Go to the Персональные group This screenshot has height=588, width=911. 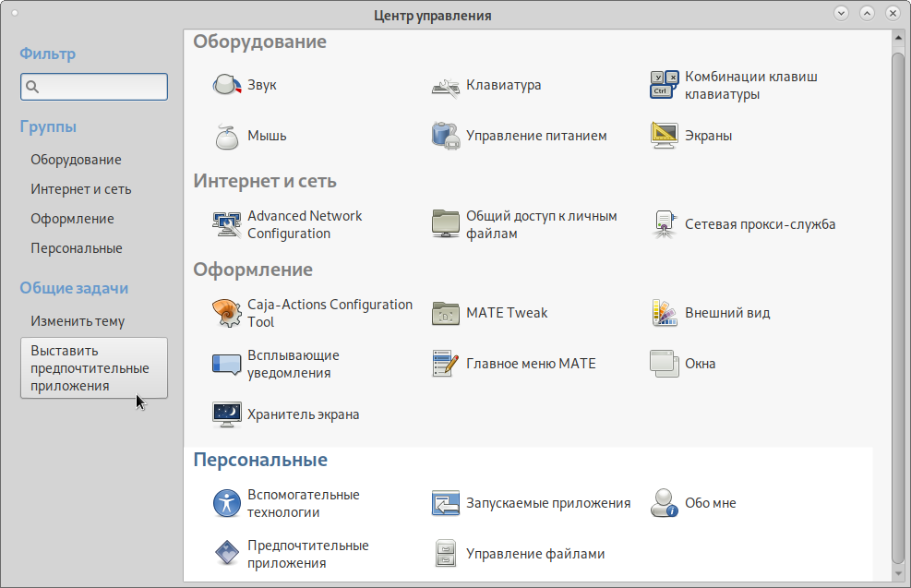(77, 248)
